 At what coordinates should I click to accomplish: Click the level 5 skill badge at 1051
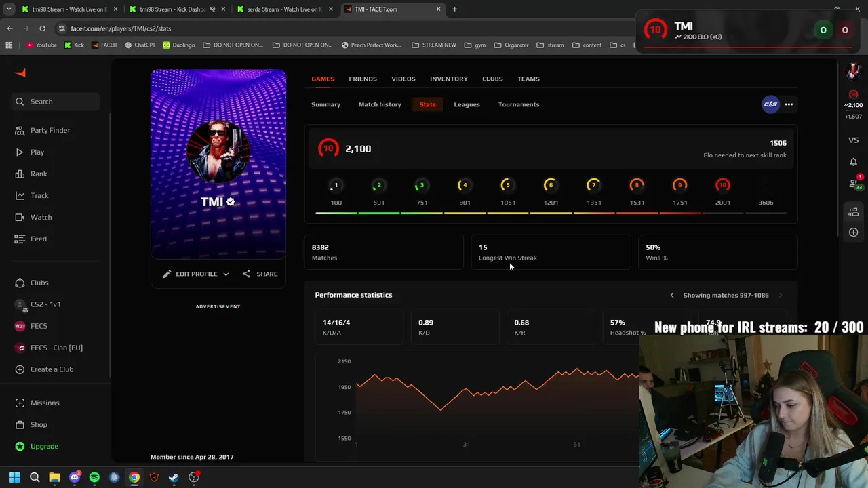(507, 185)
